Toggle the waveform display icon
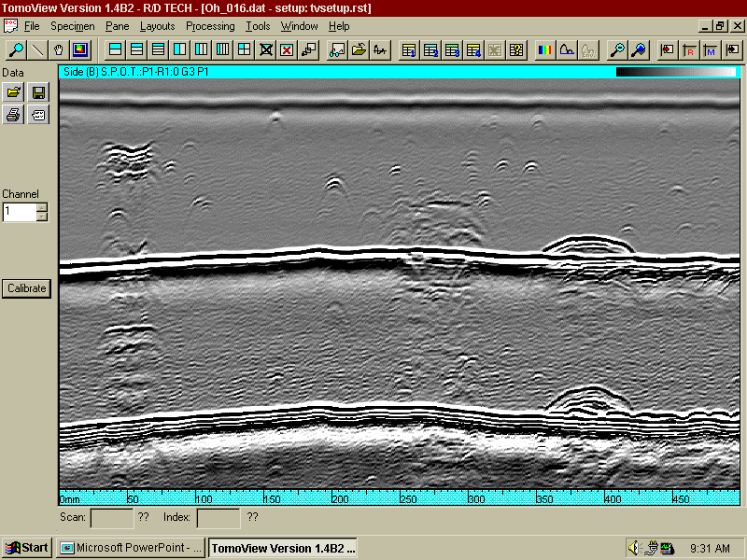The width and height of the screenshot is (747, 560). [x=380, y=49]
